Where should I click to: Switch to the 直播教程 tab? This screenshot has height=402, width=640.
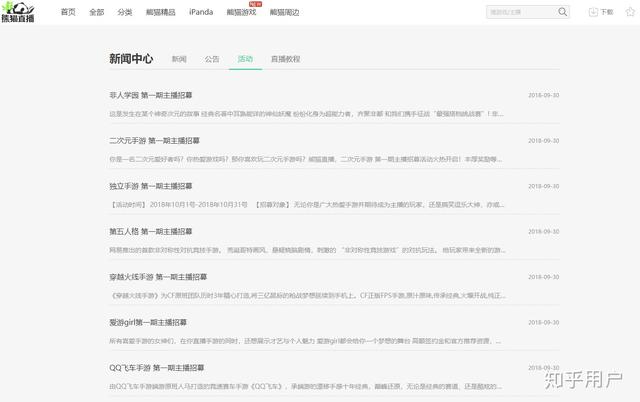coord(285,59)
